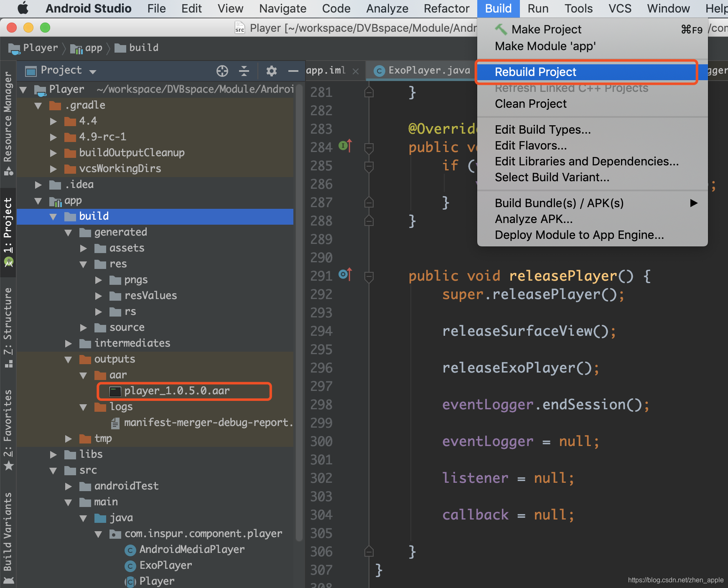Screen dimensions: 728x588
Task: Click Edit Flavors... menu item
Action: (x=592, y=145)
